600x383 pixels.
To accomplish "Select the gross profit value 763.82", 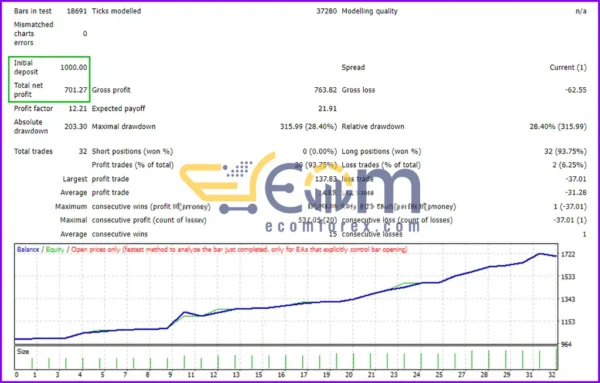I will coord(326,90).
